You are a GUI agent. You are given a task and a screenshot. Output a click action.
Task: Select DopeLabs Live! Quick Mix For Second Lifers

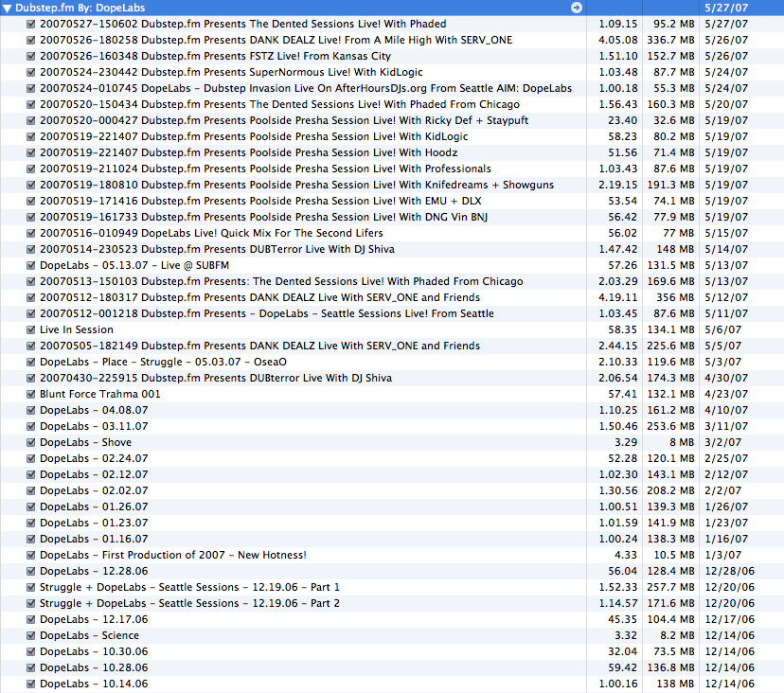[x=211, y=233]
